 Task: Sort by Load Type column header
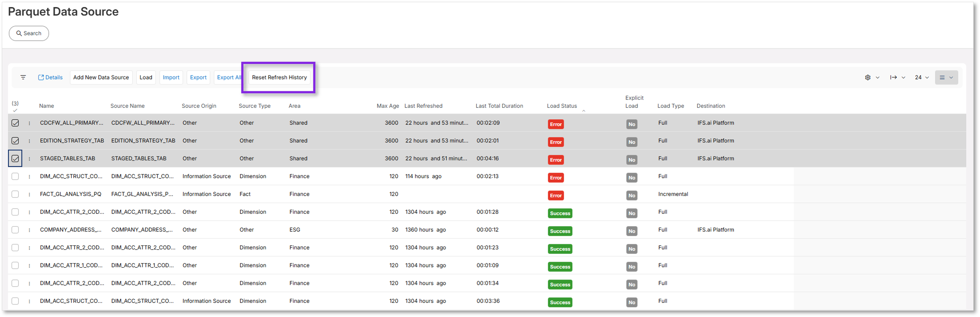[671, 106]
